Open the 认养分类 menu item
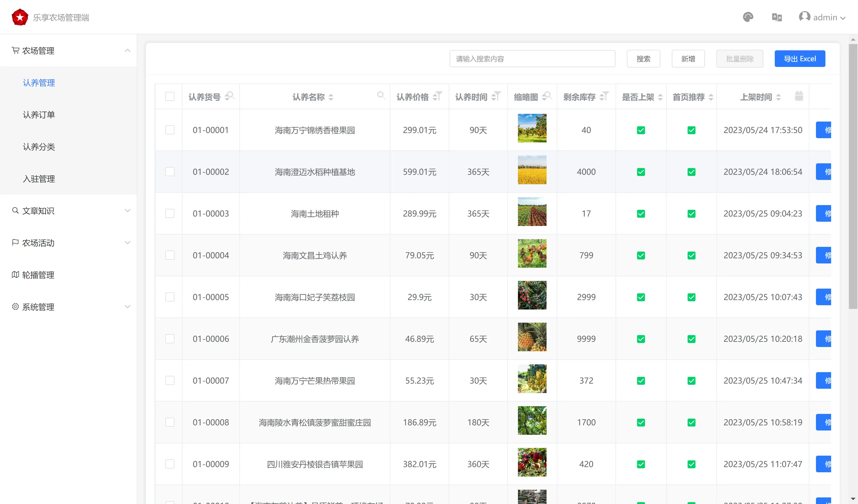858x504 pixels. 39,147
